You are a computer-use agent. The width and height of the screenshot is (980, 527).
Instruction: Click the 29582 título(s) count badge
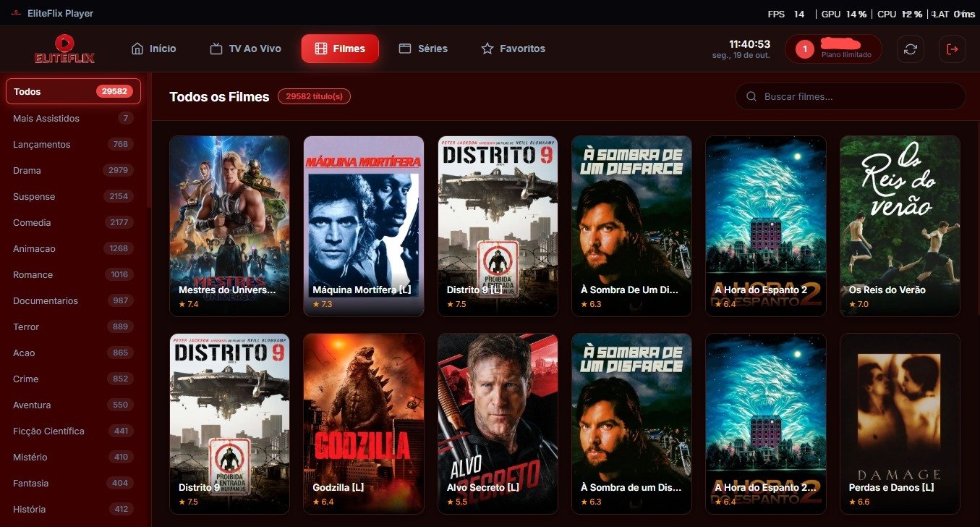tap(314, 96)
